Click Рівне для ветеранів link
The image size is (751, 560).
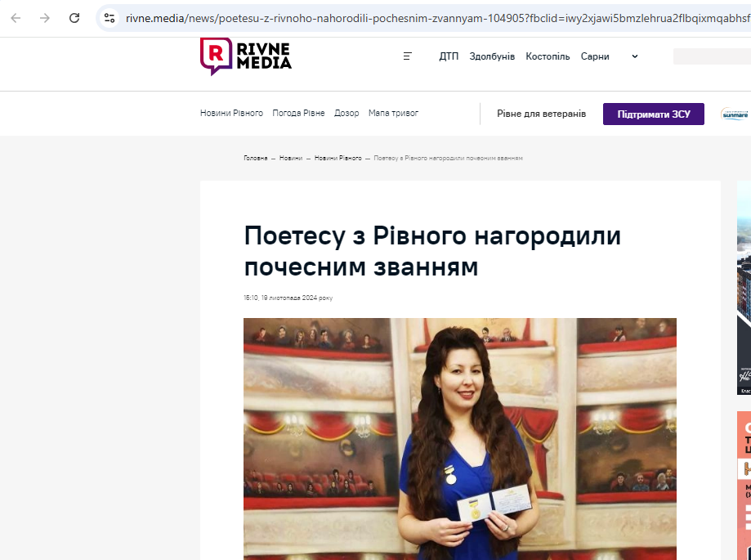tap(541, 114)
